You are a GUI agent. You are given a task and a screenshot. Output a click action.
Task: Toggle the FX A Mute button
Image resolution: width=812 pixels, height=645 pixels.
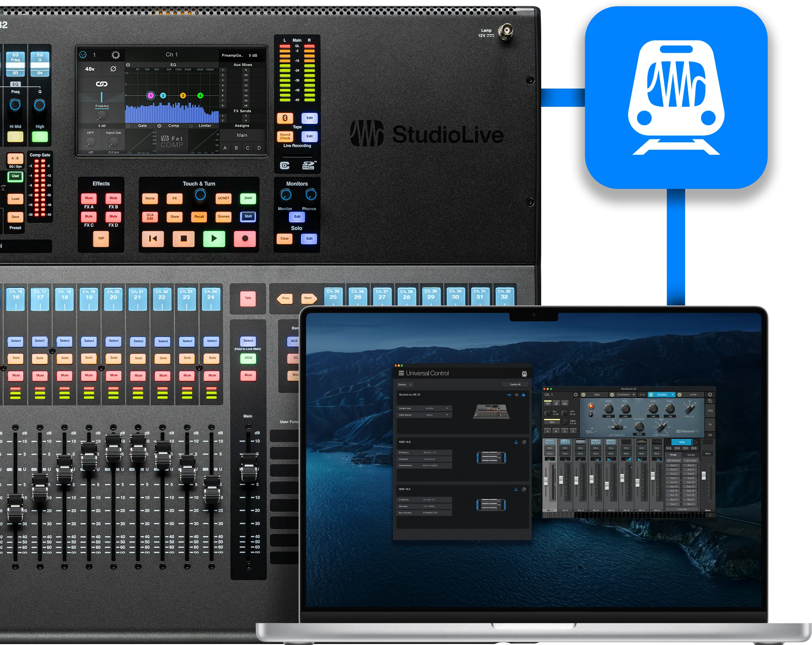tap(89, 198)
